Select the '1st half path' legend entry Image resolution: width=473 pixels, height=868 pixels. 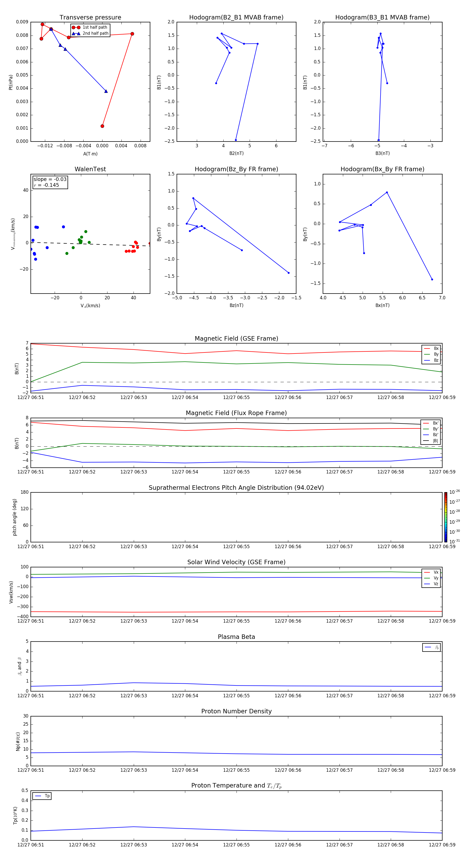(x=90, y=27)
